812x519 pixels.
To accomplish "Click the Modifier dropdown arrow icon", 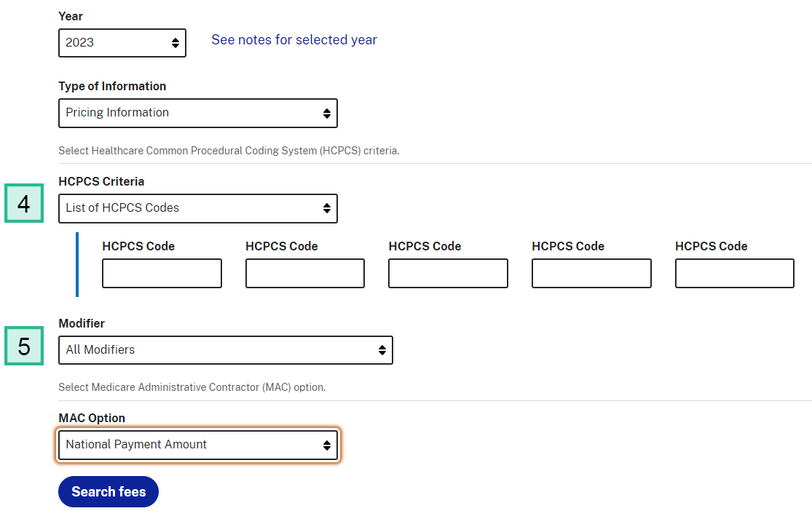I will [x=382, y=350].
